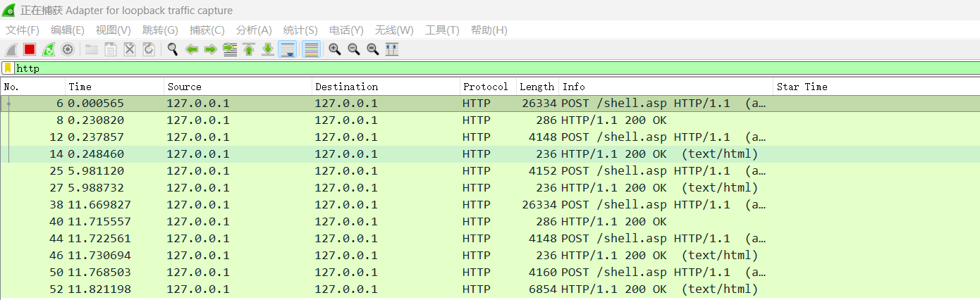Select packet 38 POST /shell.asp row

[423, 205]
